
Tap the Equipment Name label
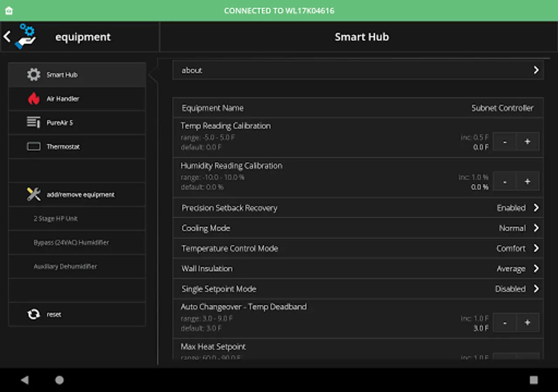point(212,108)
